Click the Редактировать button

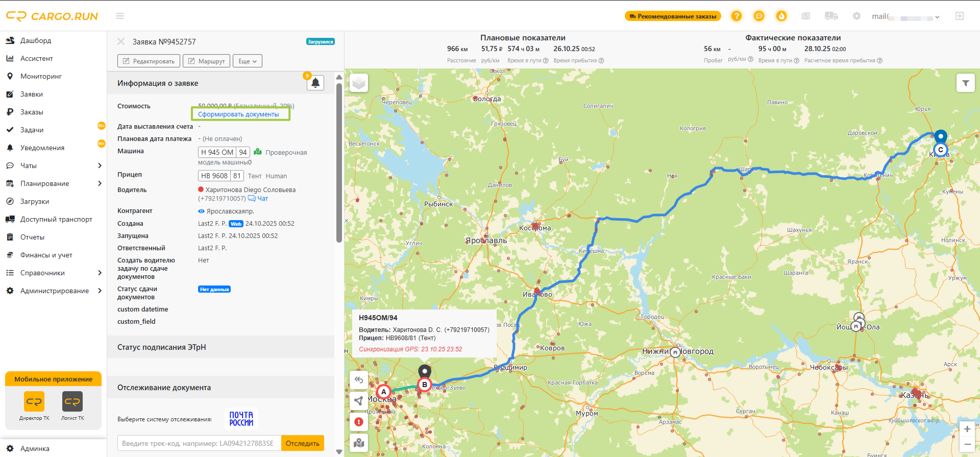click(x=149, y=61)
